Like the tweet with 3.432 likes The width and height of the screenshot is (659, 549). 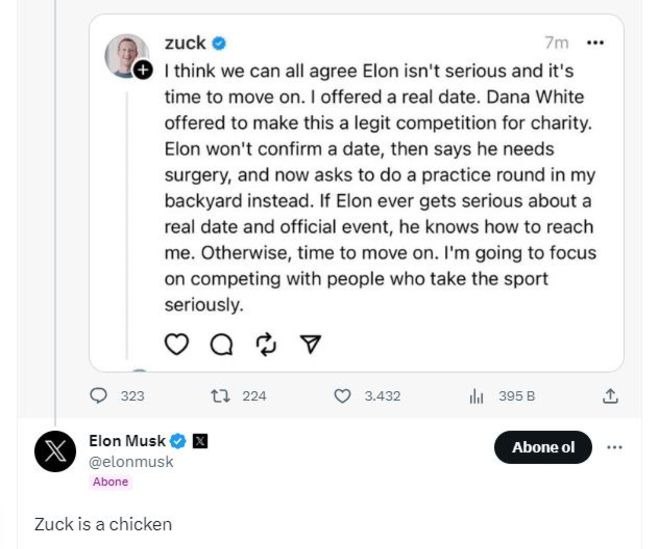[343, 396]
